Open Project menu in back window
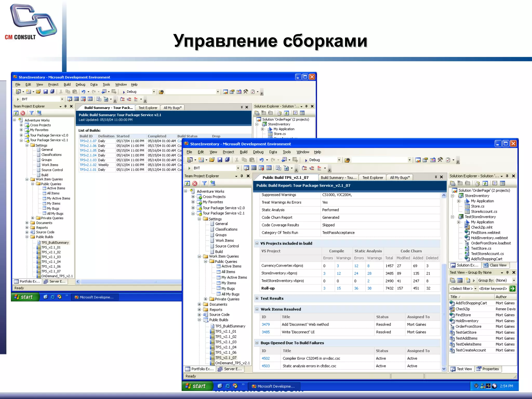The image size is (532, 399). coord(53,84)
